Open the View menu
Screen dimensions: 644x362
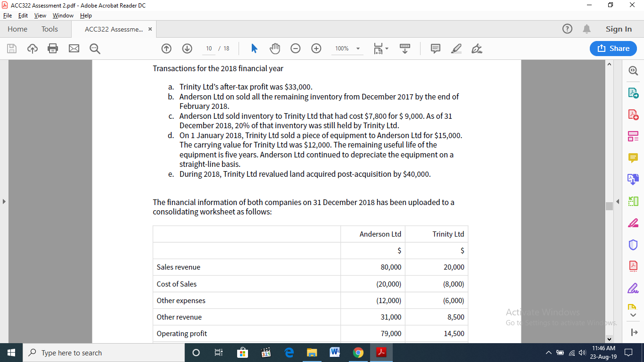[x=40, y=15]
